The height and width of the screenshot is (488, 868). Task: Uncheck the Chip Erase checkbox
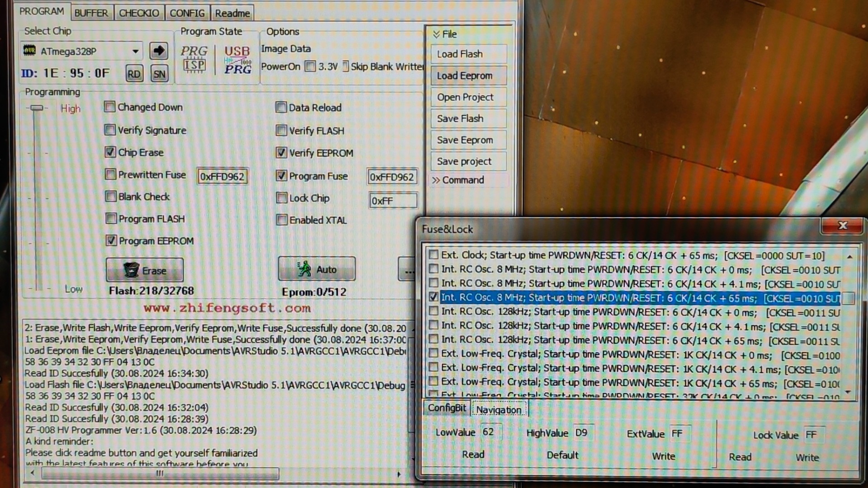pos(110,152)
